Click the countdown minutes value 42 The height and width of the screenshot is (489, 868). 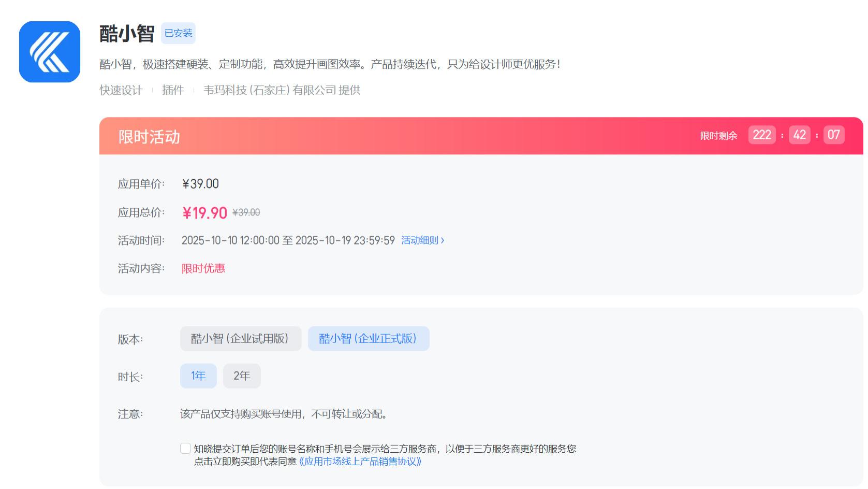(x=800, y=135)
